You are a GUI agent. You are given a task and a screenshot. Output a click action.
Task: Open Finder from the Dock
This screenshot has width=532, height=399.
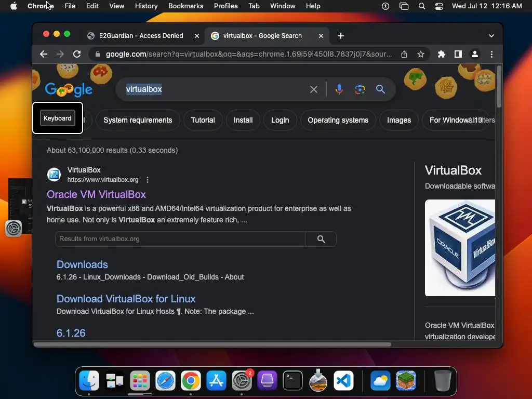click(x=89, y=380)
